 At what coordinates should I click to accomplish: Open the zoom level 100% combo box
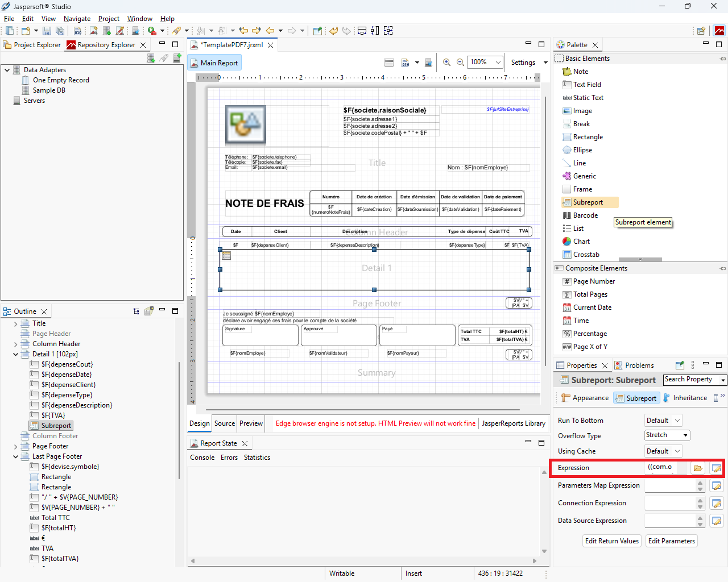(485, 63)
